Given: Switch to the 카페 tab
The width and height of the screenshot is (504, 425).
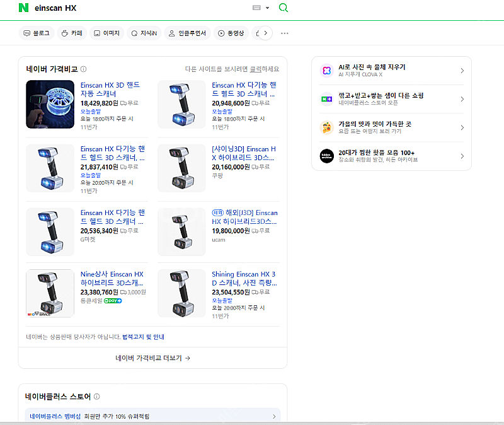Looking at the screenshot, I should coord(72,33).
